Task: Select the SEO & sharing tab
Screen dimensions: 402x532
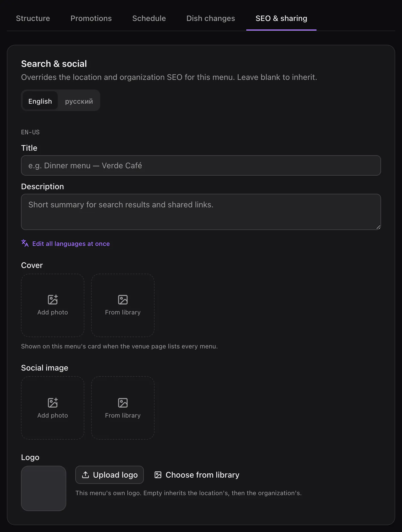Action: [281, 18]
